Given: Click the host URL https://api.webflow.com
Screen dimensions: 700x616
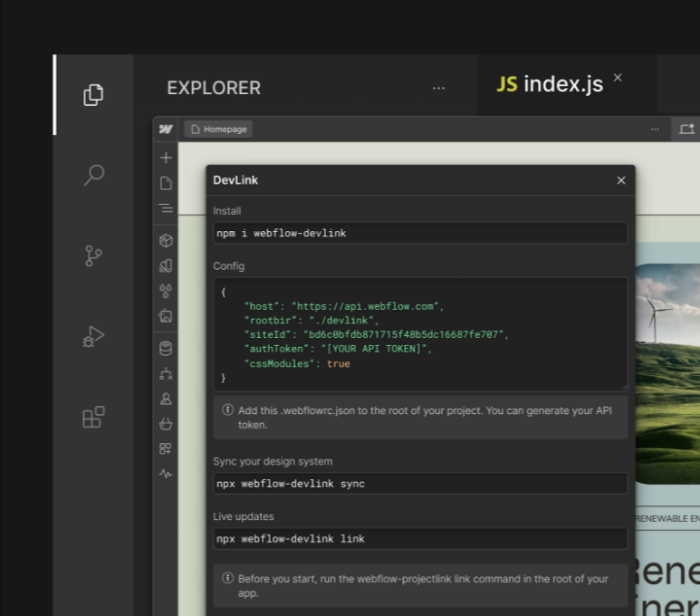Looking at the screenshot, I should (x=365, y=306).
